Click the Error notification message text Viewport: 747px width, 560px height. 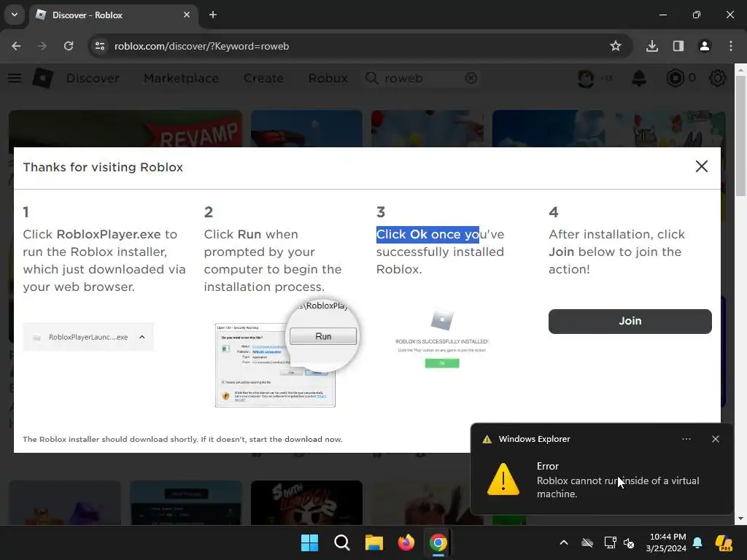pyautogui.click(x=618, y=487)
